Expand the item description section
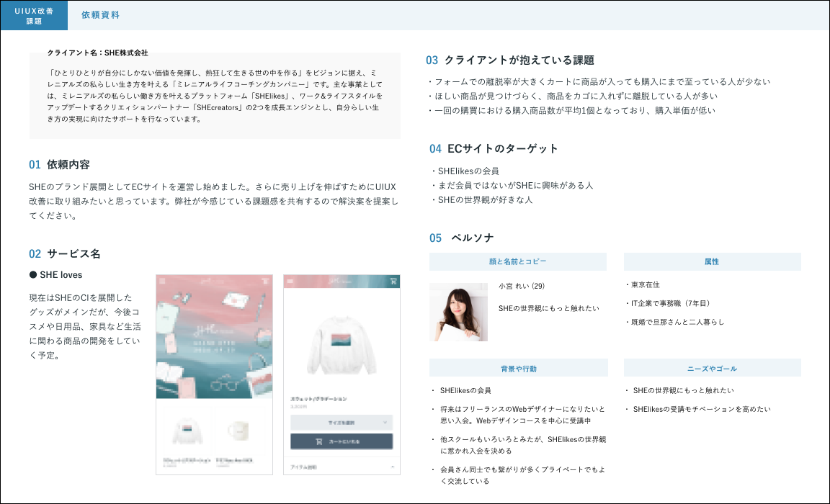 pos(342,467)
